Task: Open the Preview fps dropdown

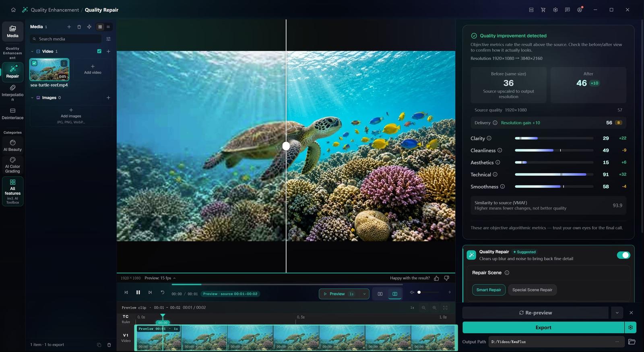Action: 160,278
